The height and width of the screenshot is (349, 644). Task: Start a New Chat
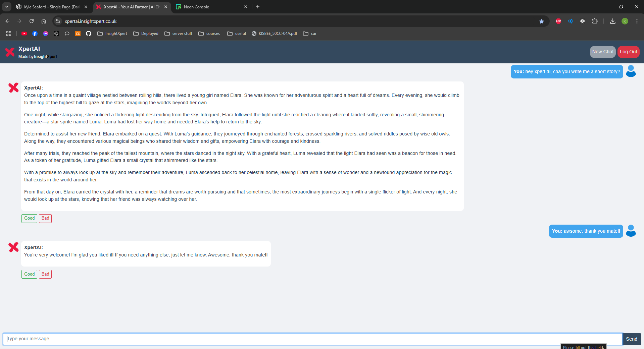tap(602, 52)
